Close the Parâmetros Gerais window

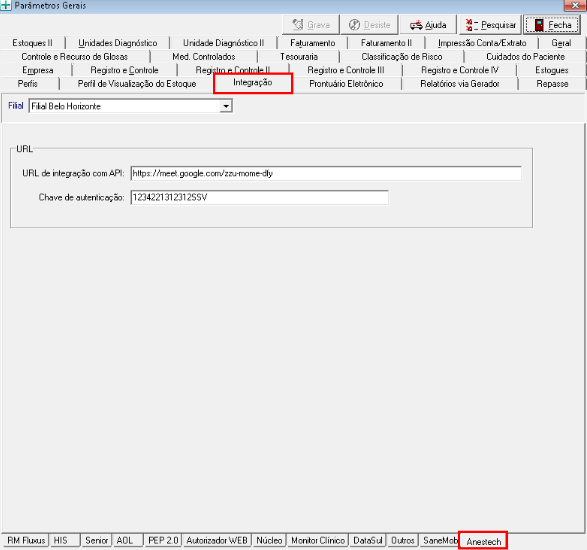pos(575,5)
